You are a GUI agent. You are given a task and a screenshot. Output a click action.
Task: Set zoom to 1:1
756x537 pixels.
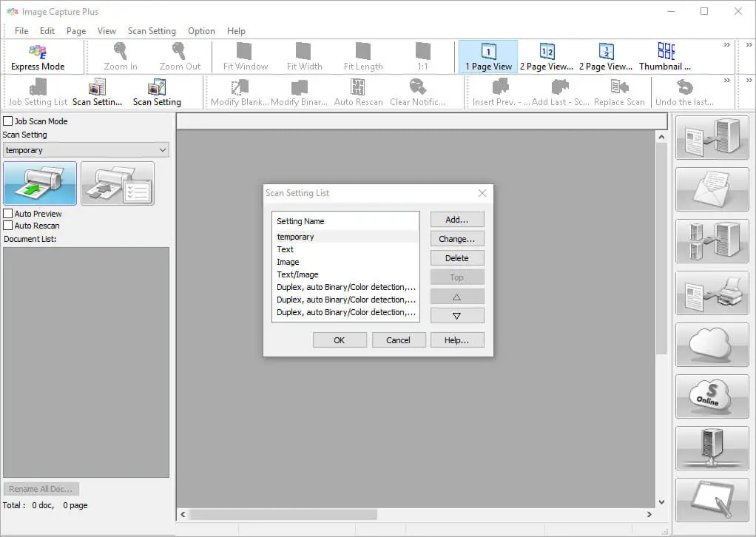422,57
